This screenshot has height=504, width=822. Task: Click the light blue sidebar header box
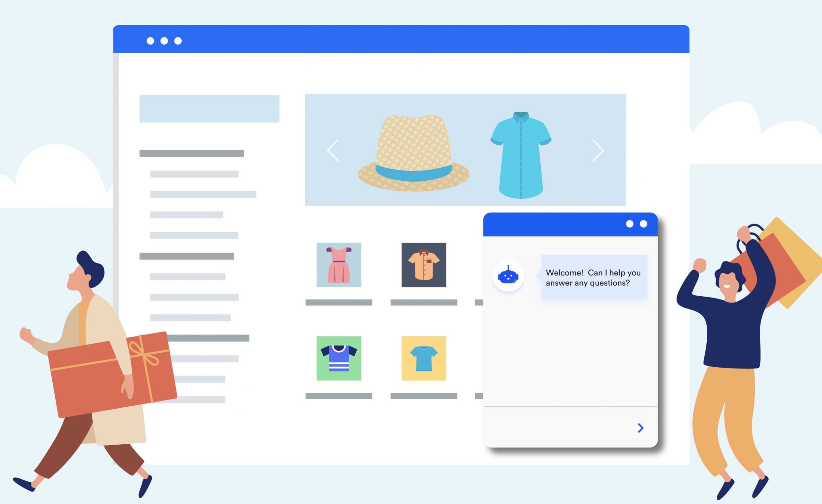(x=209, y=109)
